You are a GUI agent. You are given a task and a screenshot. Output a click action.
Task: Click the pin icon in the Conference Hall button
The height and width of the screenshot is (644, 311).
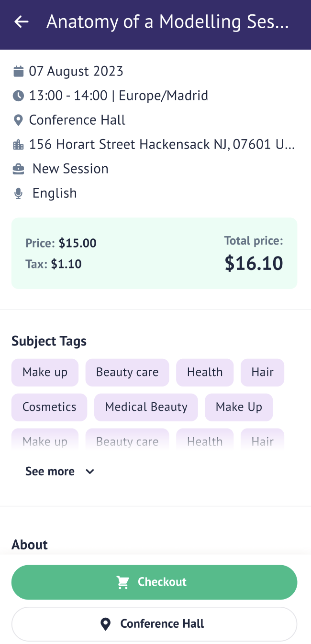point(105,624)
